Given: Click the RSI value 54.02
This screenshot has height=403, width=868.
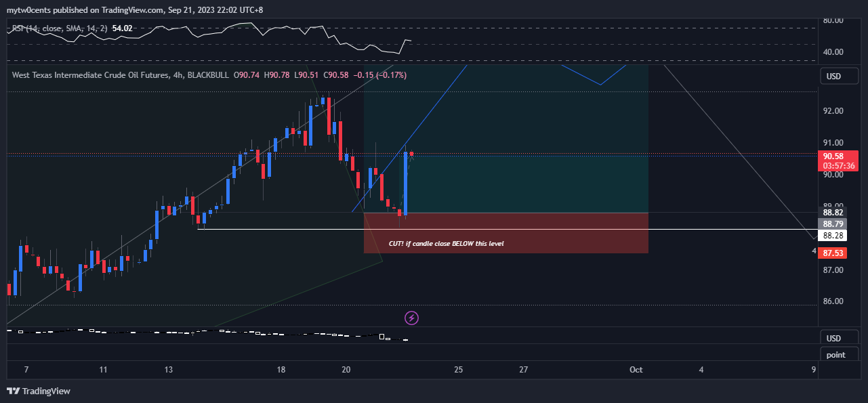Looking at the screenshot, I should (x=123, y=28).
